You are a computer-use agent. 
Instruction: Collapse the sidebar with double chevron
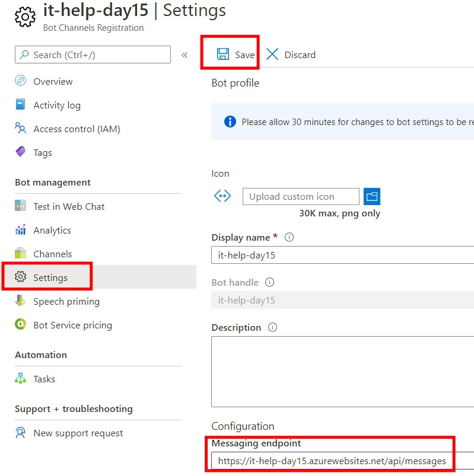click(x=184, y=55)
